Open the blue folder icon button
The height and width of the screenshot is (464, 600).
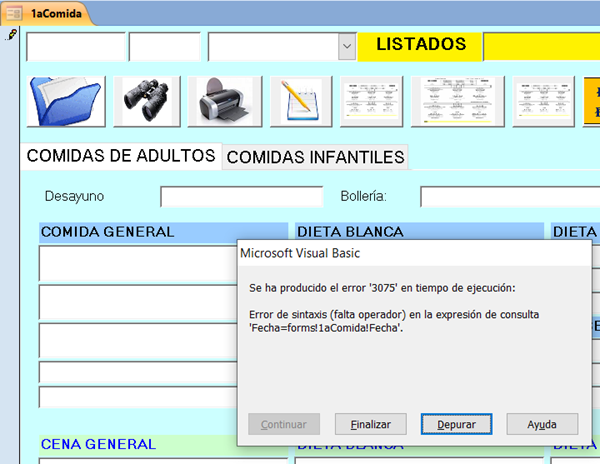(66, 101)
